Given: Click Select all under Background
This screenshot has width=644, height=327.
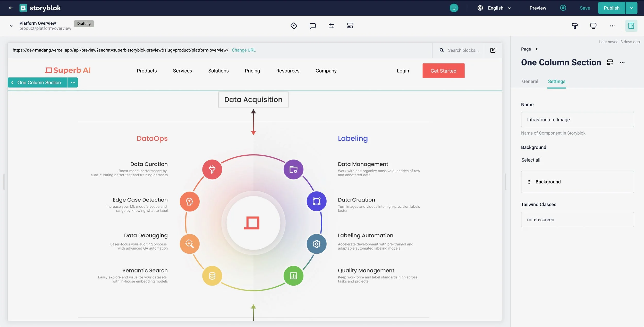Looking at the screenshot, I should click(x=531, y=160).
